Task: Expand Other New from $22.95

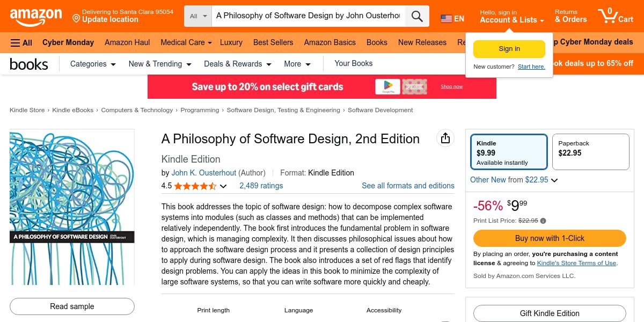Action: coord(514,180)
